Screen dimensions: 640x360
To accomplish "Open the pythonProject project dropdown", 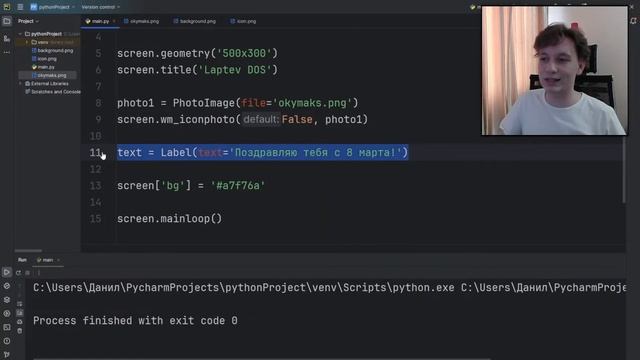I will pyautogui.click(x=53, y=7).
